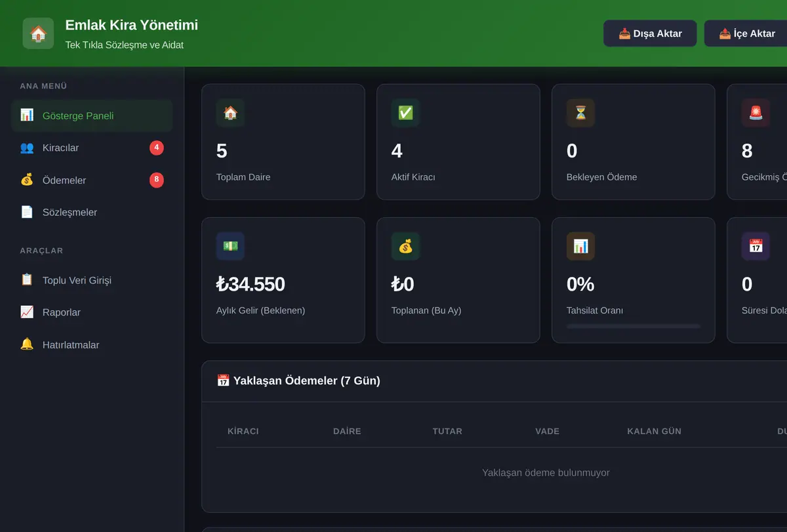The image size is (787, 532).
Task: Click the Aktif Kiracı label
Action: pyautogui.click(x=413, y=177)
